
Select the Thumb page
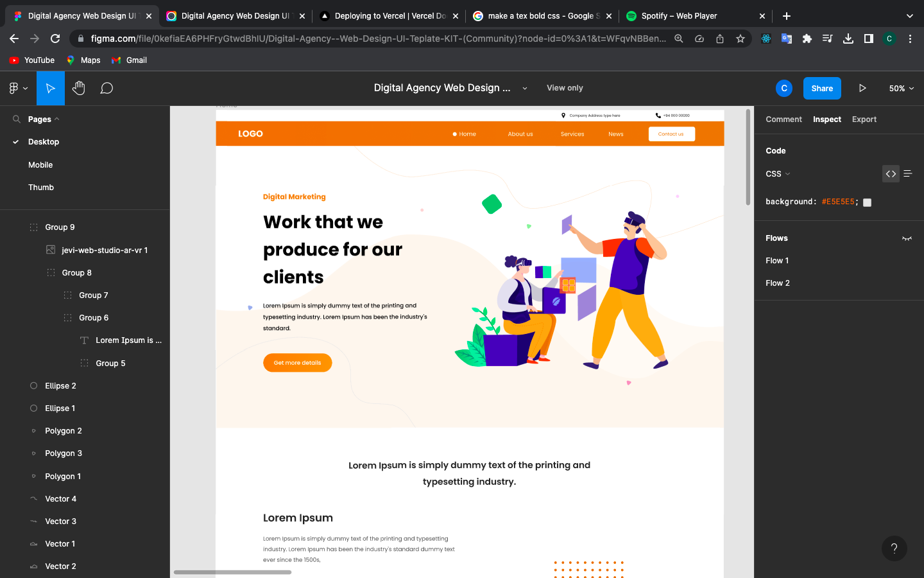coord(41,188)
